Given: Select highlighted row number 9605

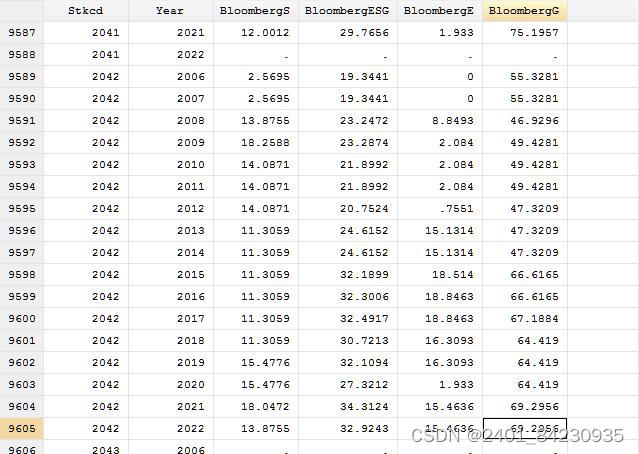Looking at the screenshot, I should click(22, 429).
